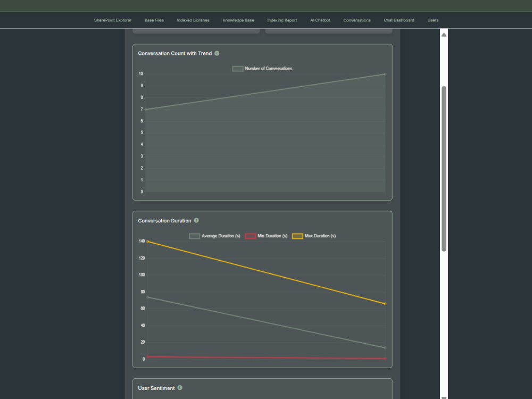Click info icon beside Conversation Count with Trend
This screenshot has height=399, width=532.
click(217, 53)
